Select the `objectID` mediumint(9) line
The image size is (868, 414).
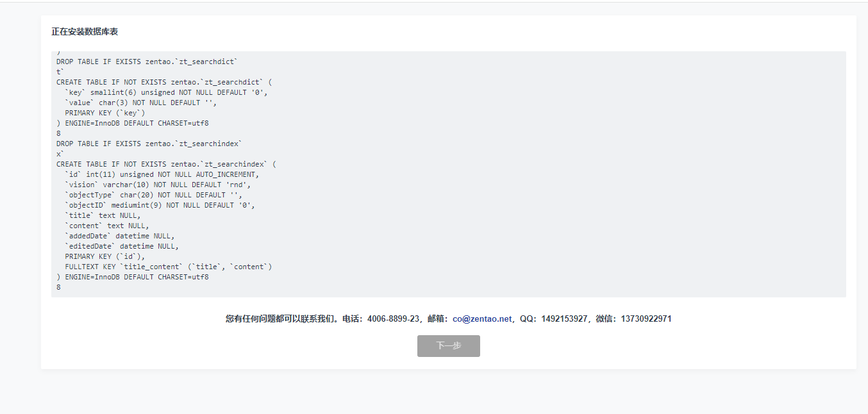tap(160, 205)
